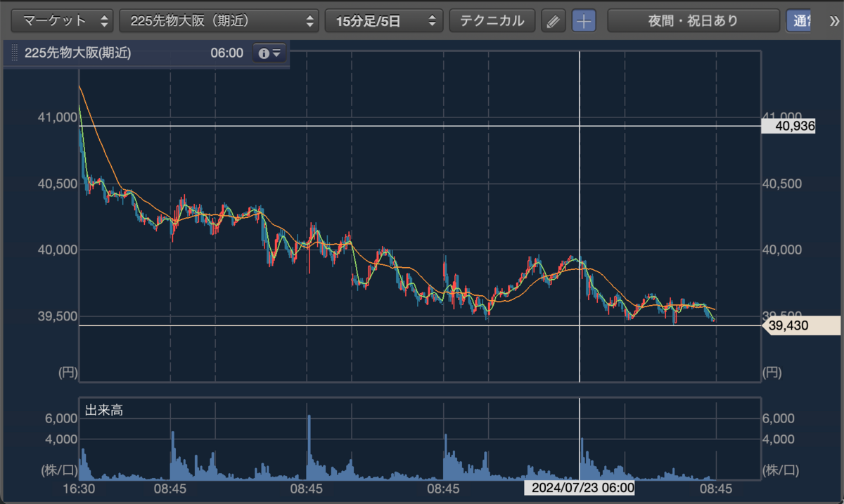Select the pencil drawing tool icon

(554, 21)
